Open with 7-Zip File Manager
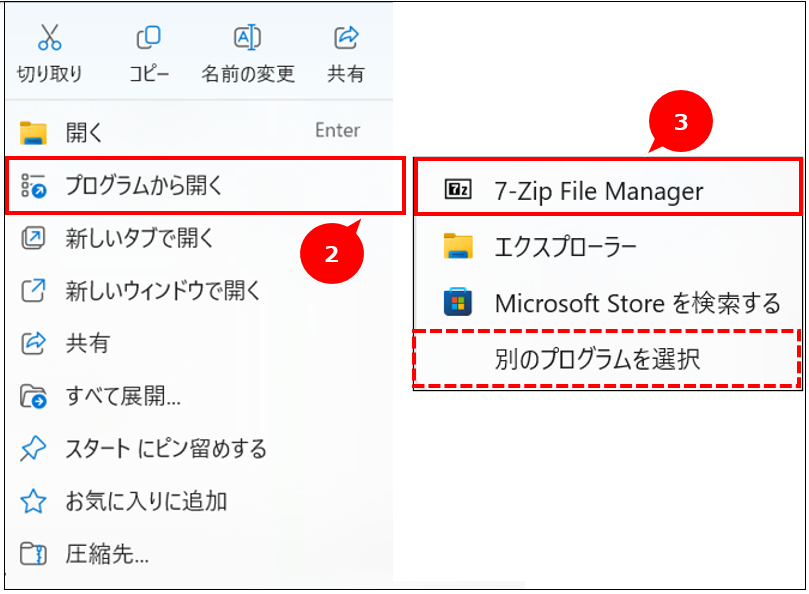The width and height of the screenshot is (809, 594). point(608,187)
